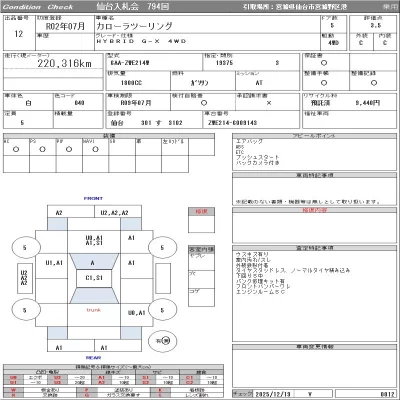400x400 pixels.
Task: Click the A2 front bumper marking
Action: 59,213
